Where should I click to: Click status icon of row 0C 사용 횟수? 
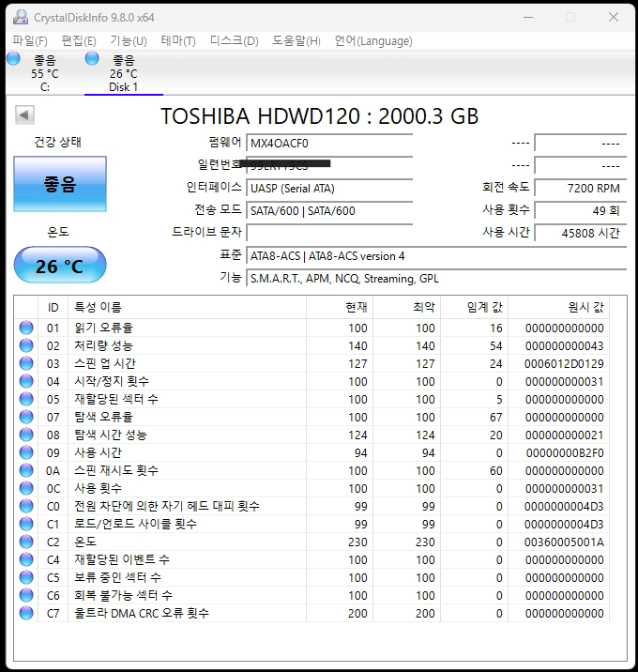26,489
